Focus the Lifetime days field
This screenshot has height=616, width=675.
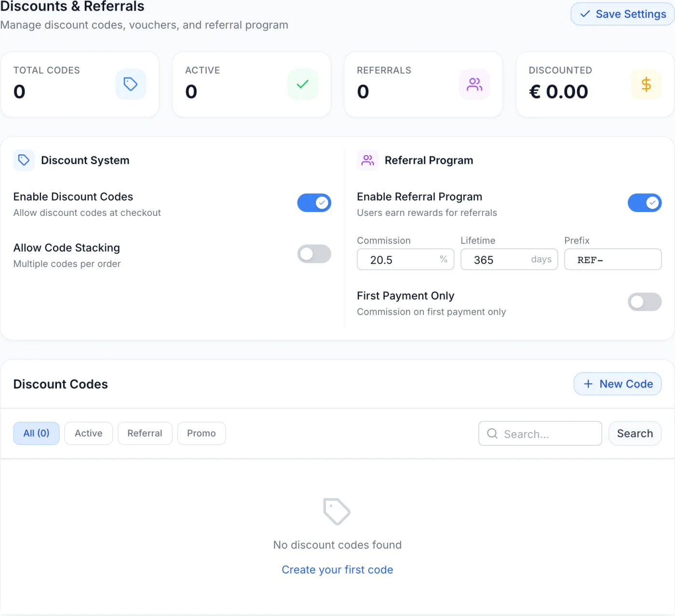point(509,259)
